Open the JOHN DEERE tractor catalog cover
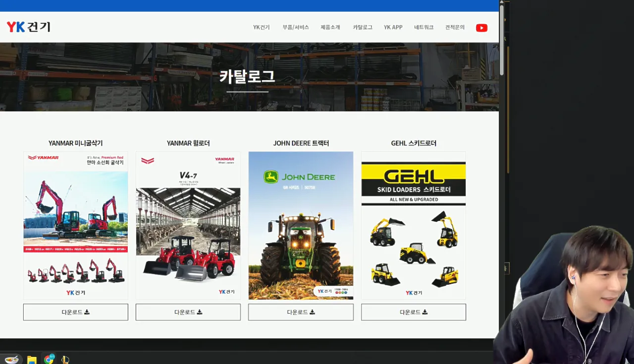 tap(301, 225)
